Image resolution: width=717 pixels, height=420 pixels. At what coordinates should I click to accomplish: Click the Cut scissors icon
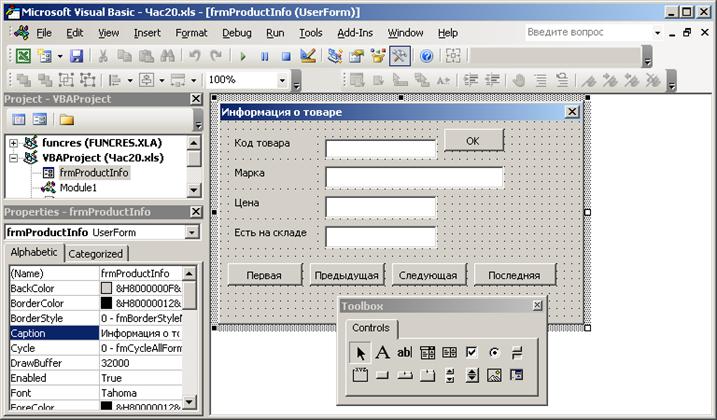pyautogui.click(x=103, y=56)
